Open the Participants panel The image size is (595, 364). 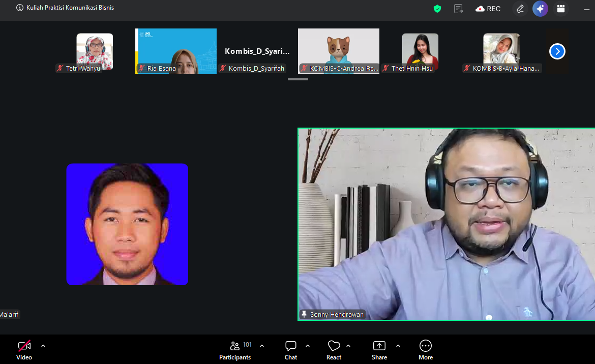pos(235,350)
